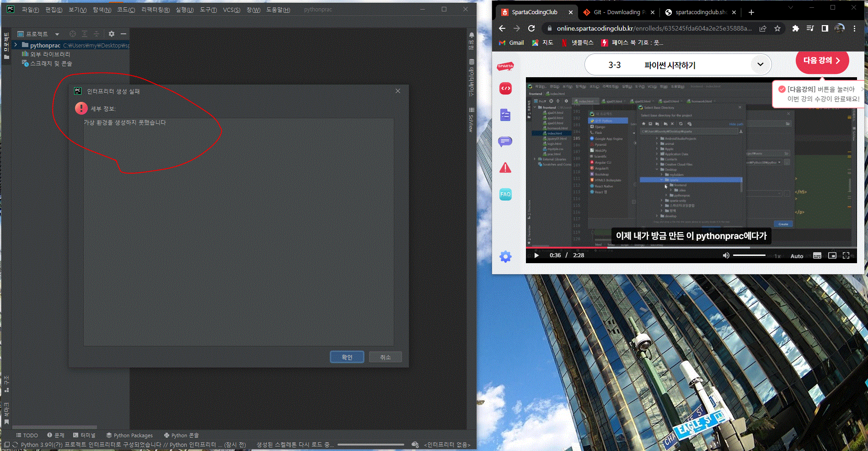Open the 지도 bookmark
This screenshot has width=868, height=451.
542,42
